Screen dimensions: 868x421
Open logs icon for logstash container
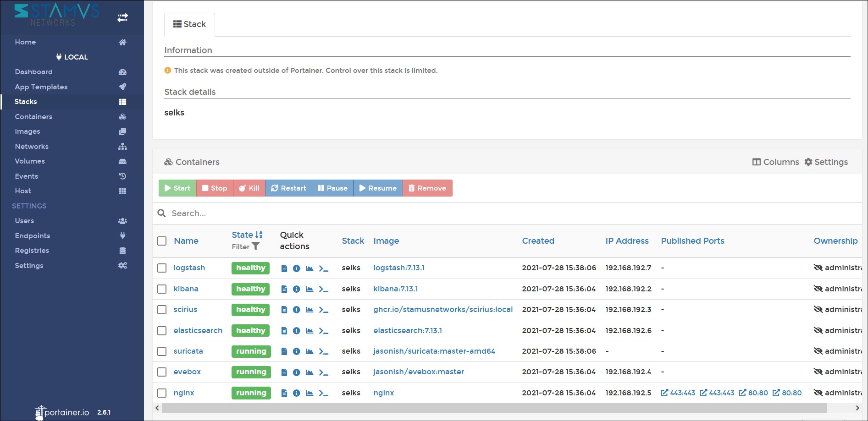click(x=284, y=268)
